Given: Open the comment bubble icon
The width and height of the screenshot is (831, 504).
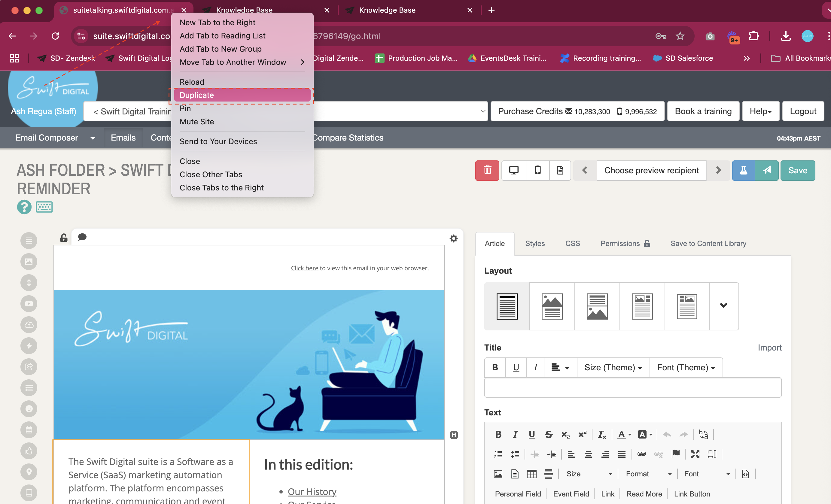Looking at the screenshot, I should (82, 237).
